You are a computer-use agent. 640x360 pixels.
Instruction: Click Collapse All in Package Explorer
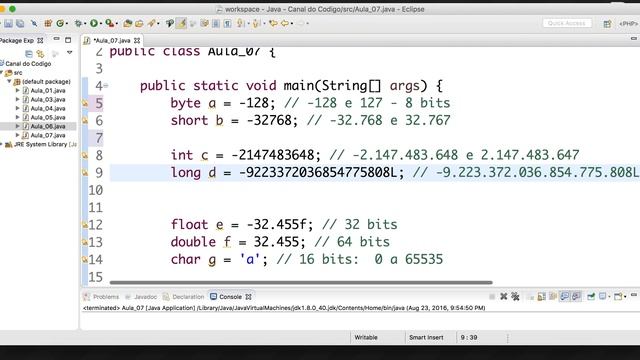29,53
